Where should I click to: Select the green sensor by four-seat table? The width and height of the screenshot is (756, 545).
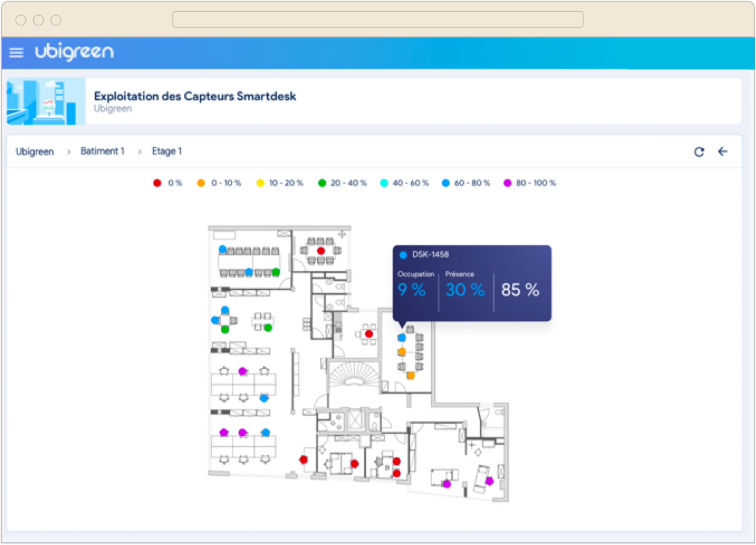268,328
